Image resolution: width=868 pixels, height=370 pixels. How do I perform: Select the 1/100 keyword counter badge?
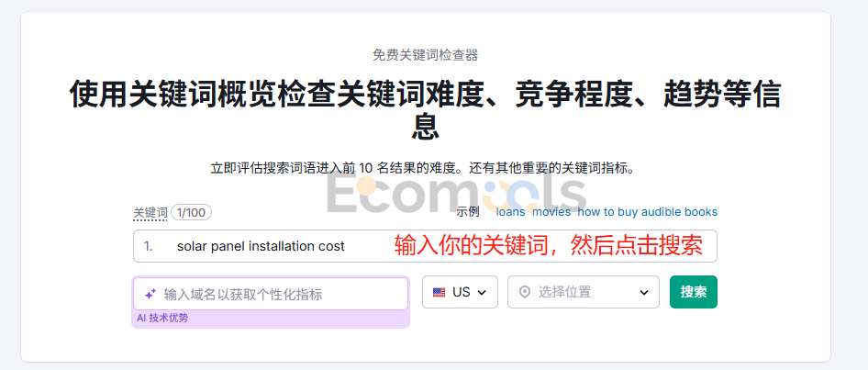(x=191, y=212)
